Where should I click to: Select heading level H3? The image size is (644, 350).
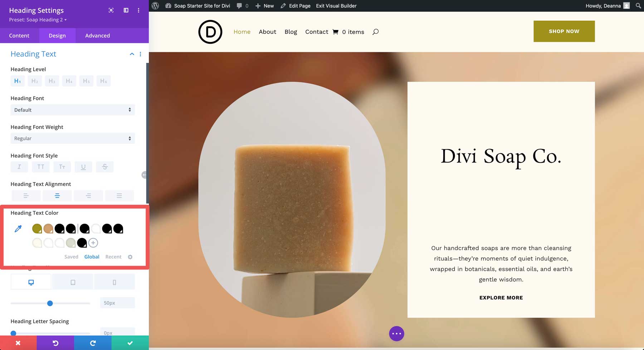pos(52,81)
